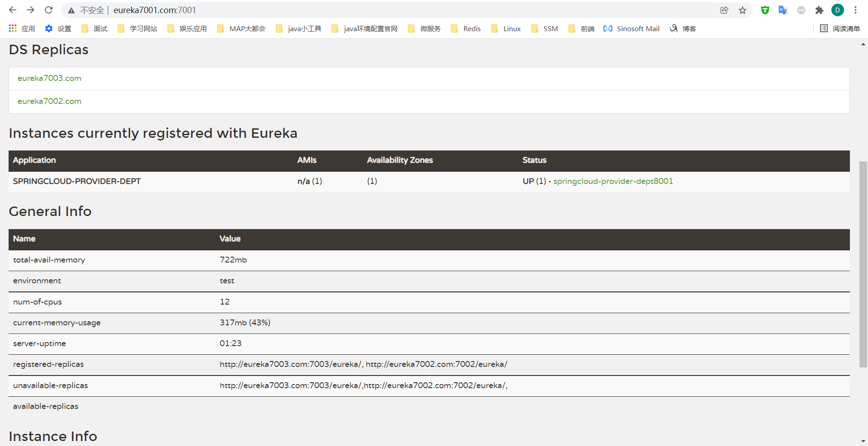Open the green shield extension icon
Viewport: 868px width, 446px height.
point(765,10)
